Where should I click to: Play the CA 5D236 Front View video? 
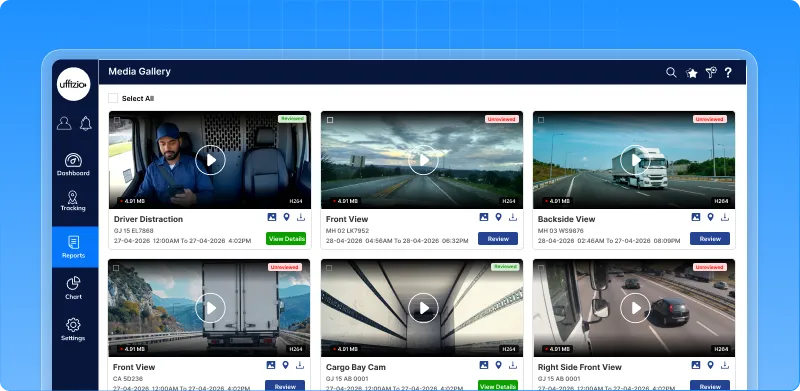point(210,308)
